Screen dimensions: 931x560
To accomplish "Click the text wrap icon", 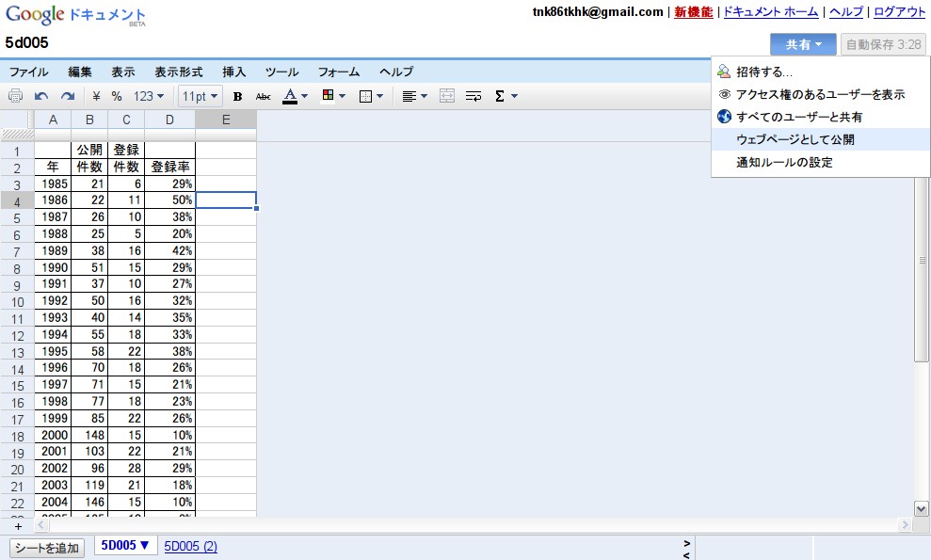I will 473,95.
